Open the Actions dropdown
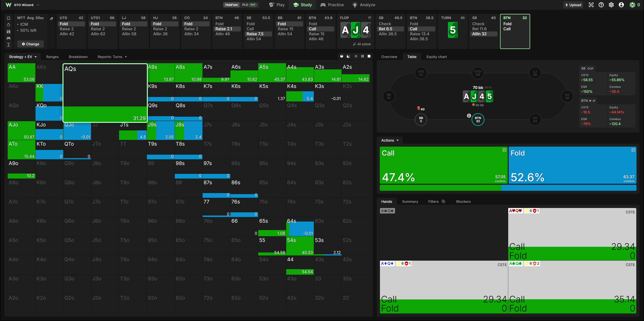This screenshot has width=644, height=321. [390, 140]
